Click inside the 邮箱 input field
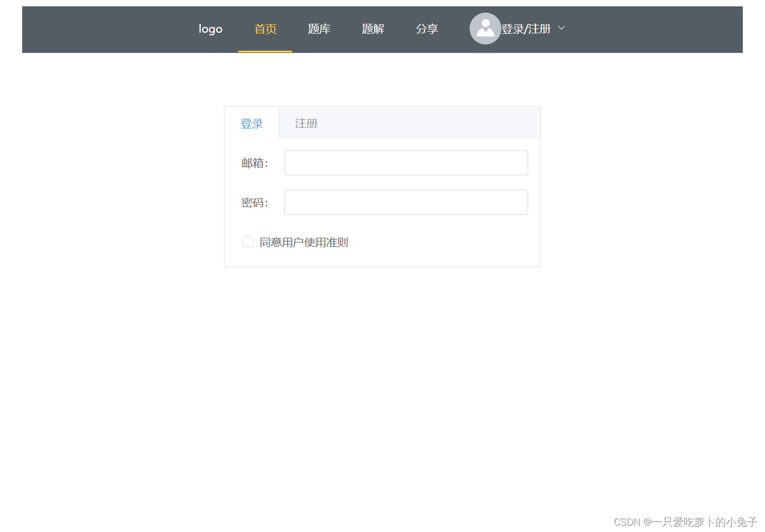765x532 pixels. [406, 163]
